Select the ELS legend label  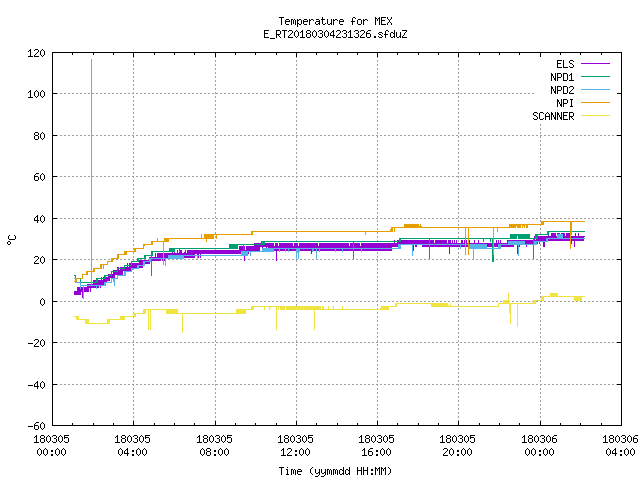[565, 64]
